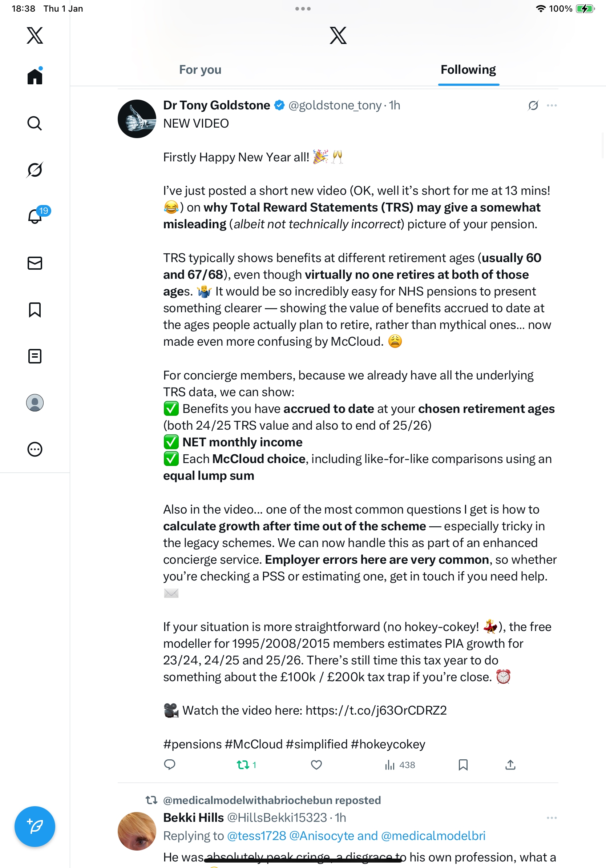
Task: Switch to the For you tab
Action: click(200, 70)
